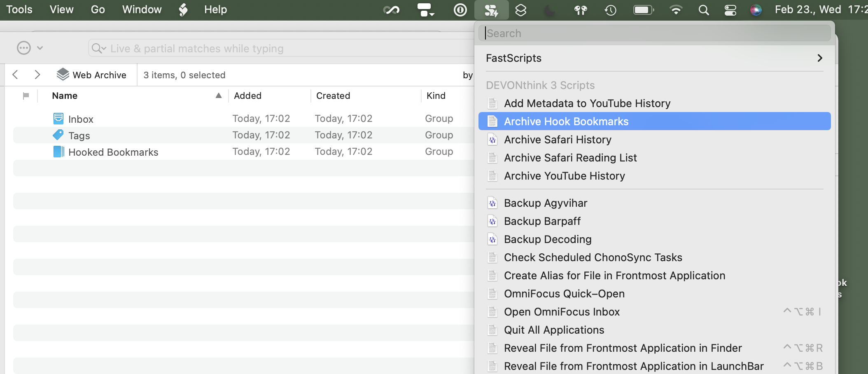The image size is (868, 374).
Task: Click the Hooked Bookmarks group icon
Action: [x=58, y=152]
